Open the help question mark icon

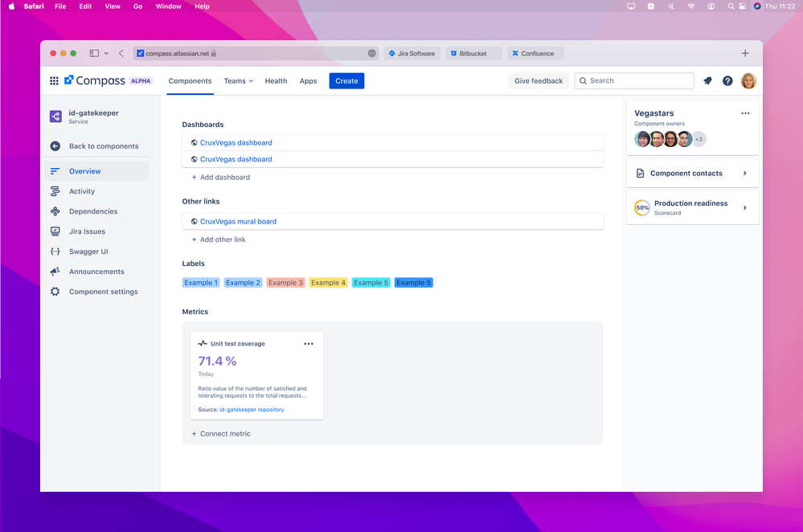727,81
